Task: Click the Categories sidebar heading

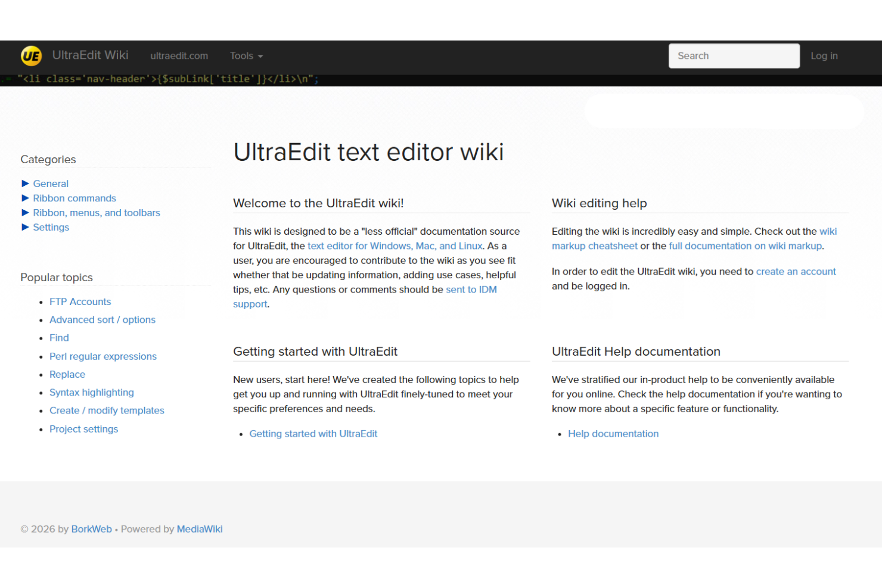Action: (48, 159)
